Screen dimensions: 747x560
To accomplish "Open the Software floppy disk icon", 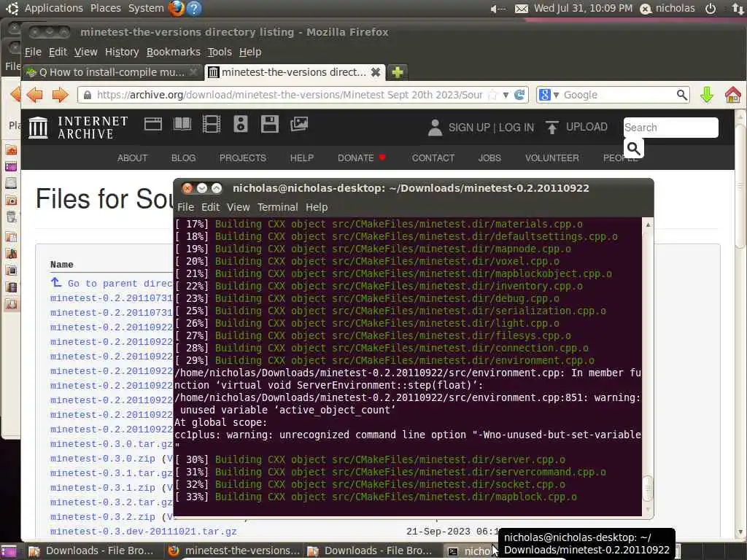I will click(270, 124).
